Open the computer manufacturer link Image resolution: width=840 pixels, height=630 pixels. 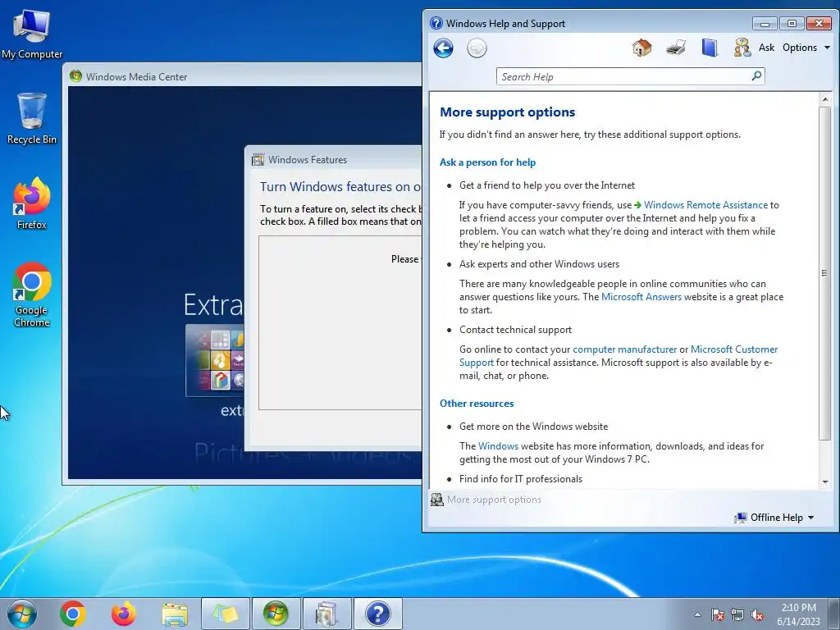click(x=624, y=349)
